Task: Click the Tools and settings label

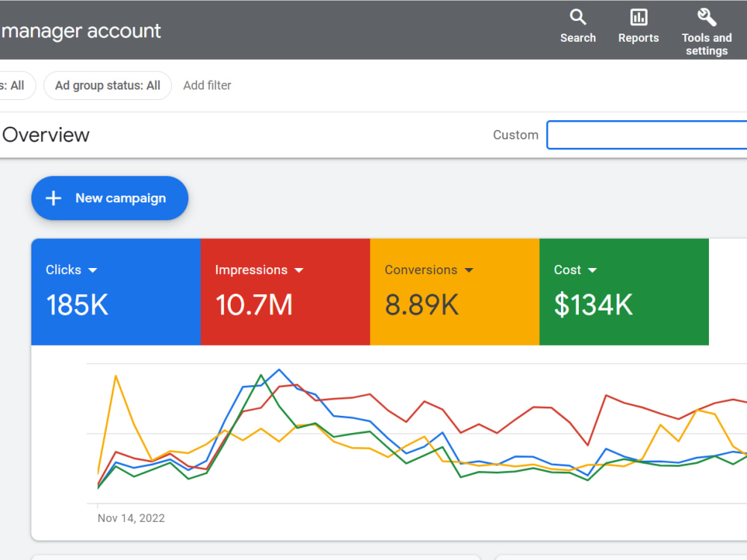Action: [707, 44]
